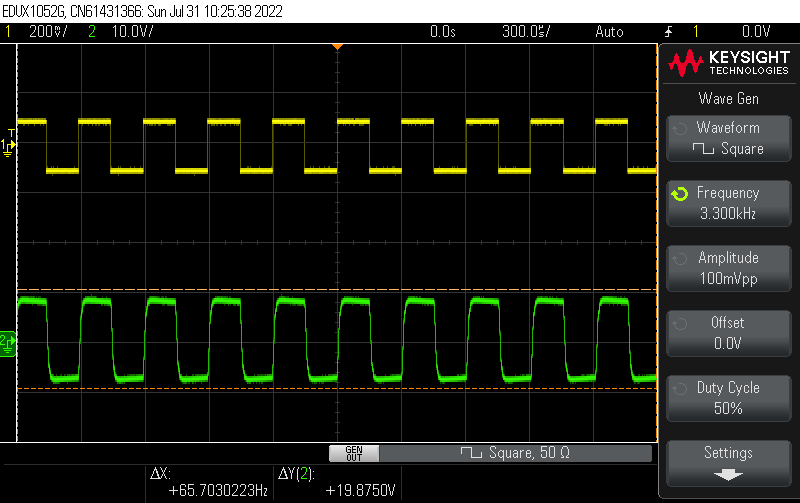Click the dim rotary icon on Amplitude softkey
The image size is (800, 503).
click(680, 259)
